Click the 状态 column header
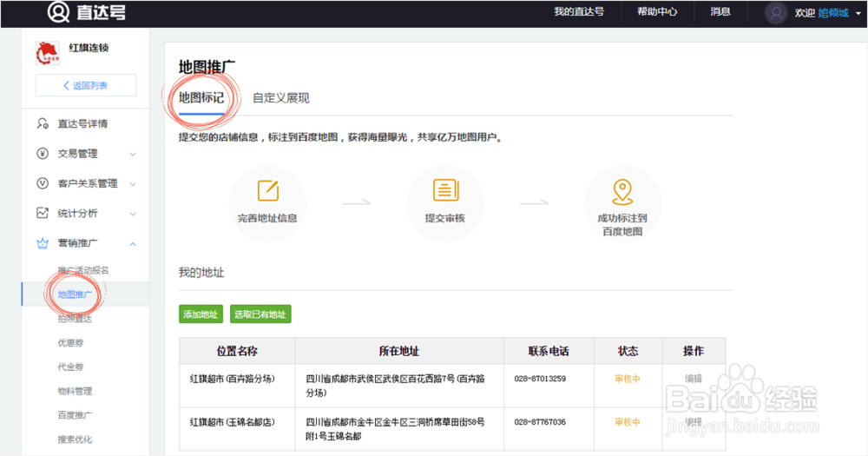 [x=628, y=351]
